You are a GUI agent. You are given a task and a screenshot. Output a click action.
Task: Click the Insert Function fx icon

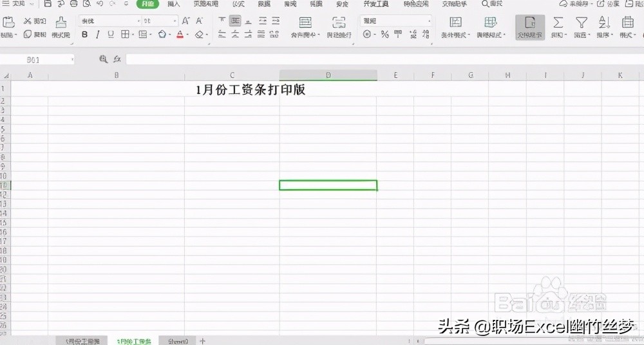tap(117, 59)
